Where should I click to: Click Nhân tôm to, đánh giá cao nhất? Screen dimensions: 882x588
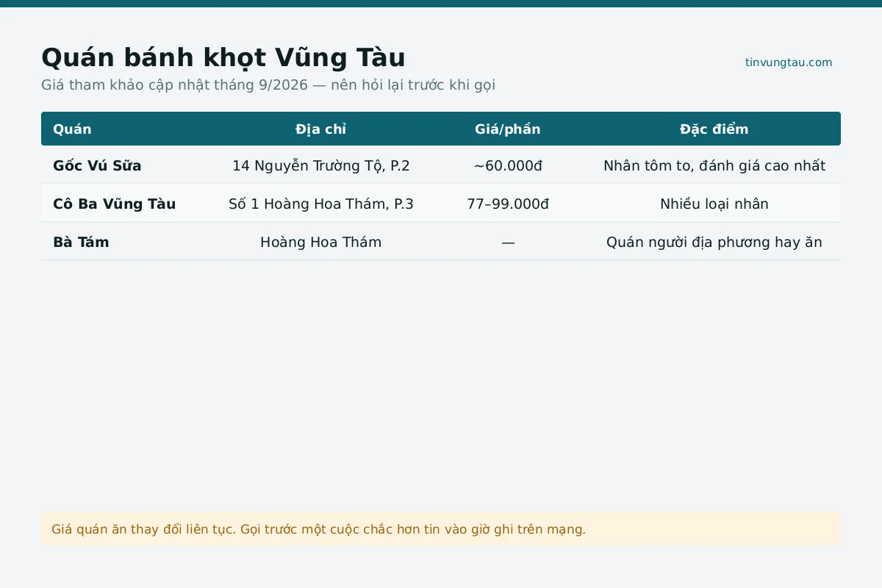click(x=714, y=165)
